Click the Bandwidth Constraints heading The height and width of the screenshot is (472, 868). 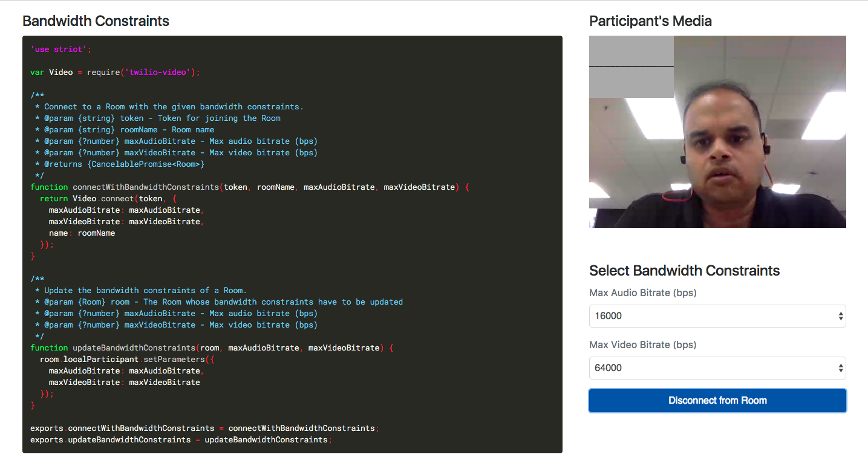pyautogui.click(x=96, y=21)
